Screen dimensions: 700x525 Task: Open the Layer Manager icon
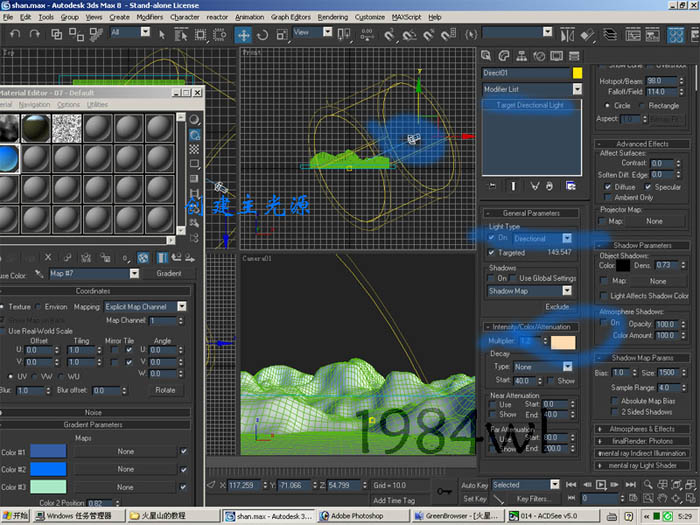[610, 34]
